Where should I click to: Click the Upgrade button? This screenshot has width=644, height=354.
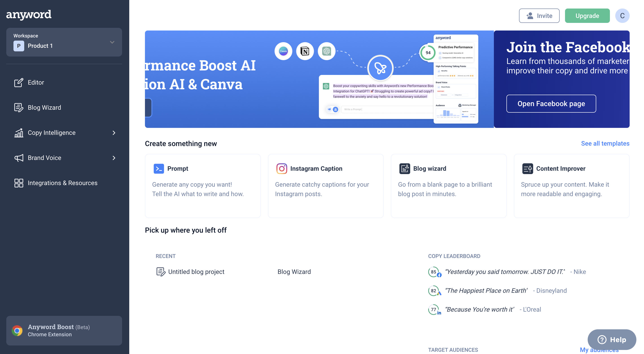pos(587,15)
